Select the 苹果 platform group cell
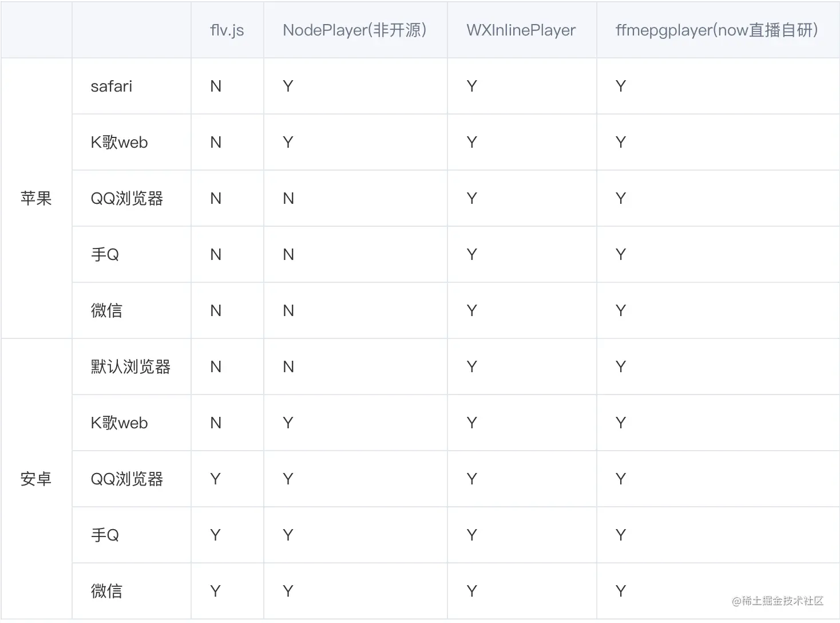The image size is (840, 623). click(x=36, y=198)
